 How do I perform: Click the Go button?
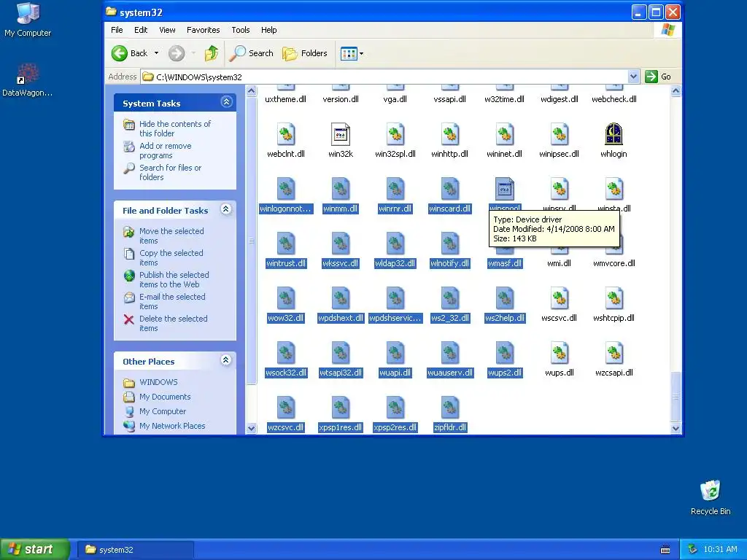coord(658,77)
